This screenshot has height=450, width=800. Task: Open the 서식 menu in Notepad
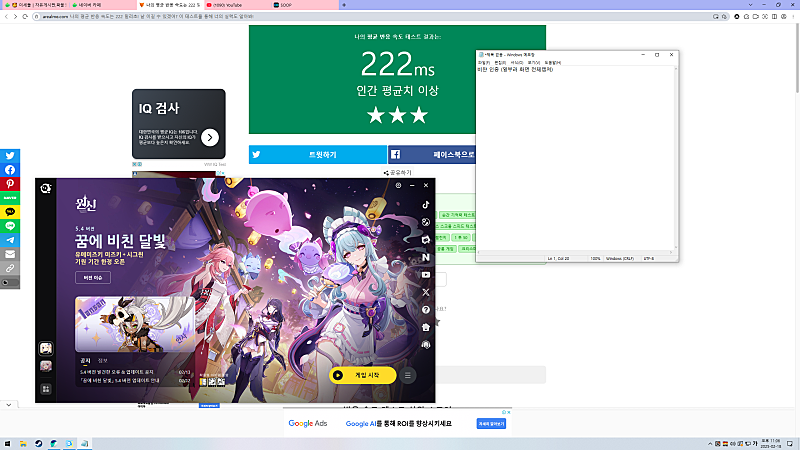pyautogui.click(x=517, y=63)
